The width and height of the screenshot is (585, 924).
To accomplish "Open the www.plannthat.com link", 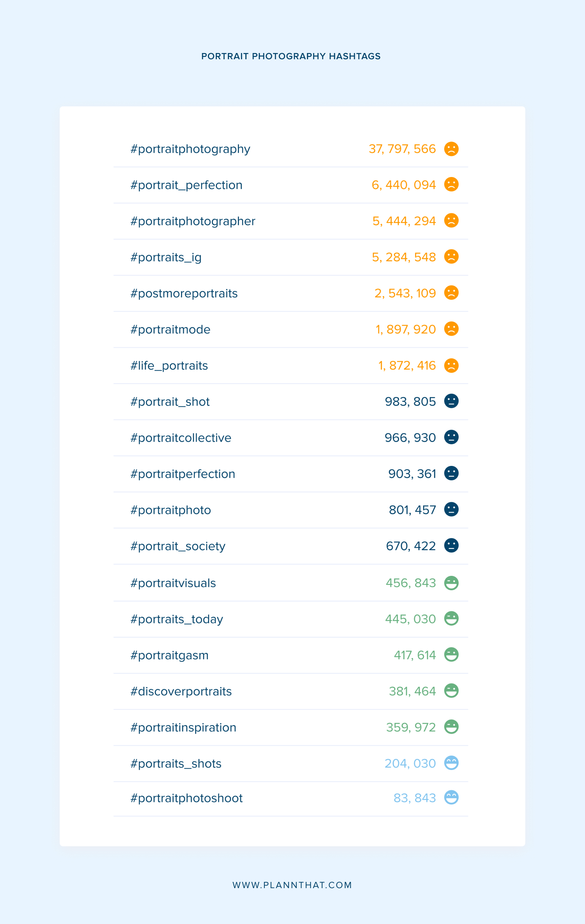I will point(292,885).
